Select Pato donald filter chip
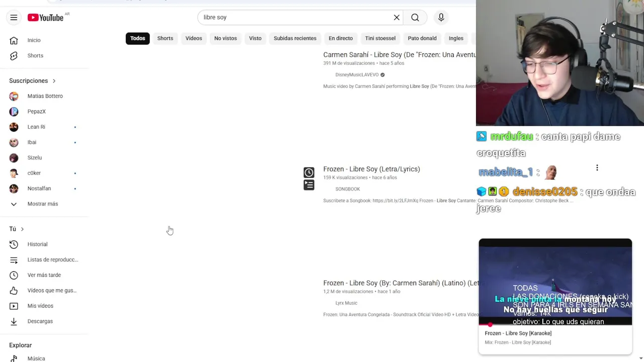 pos(422,38)
